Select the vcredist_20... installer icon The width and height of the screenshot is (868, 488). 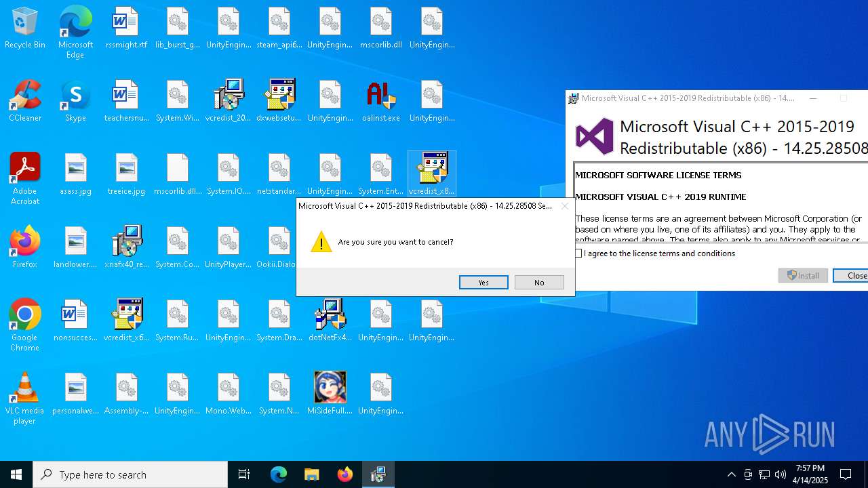(x=228, y=102)
